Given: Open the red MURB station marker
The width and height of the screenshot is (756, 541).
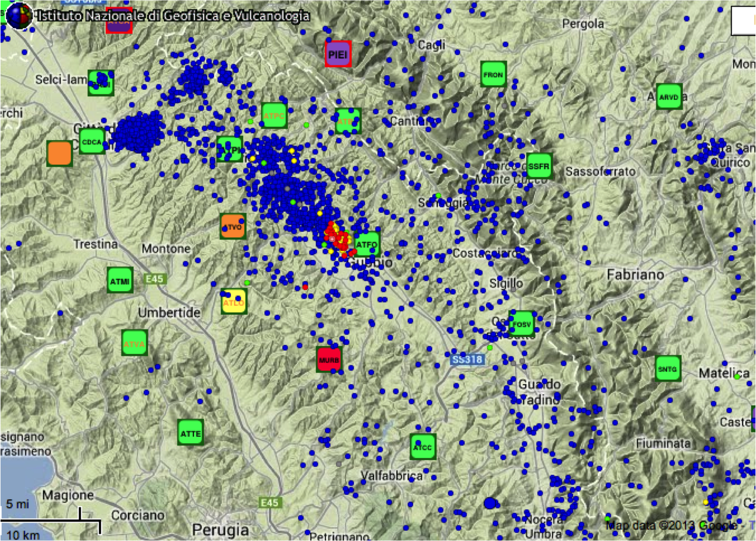Looking at the screenshot, I should 329,359.
